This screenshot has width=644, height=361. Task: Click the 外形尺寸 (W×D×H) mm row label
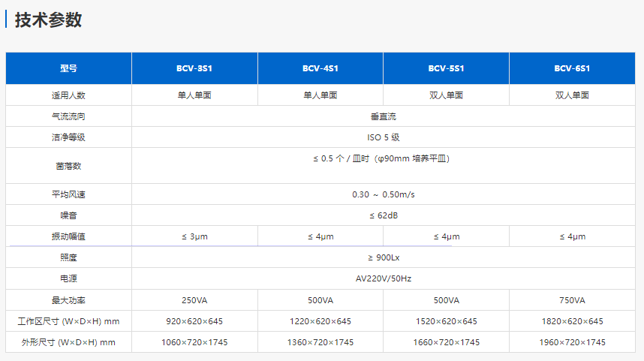[69, 342]
